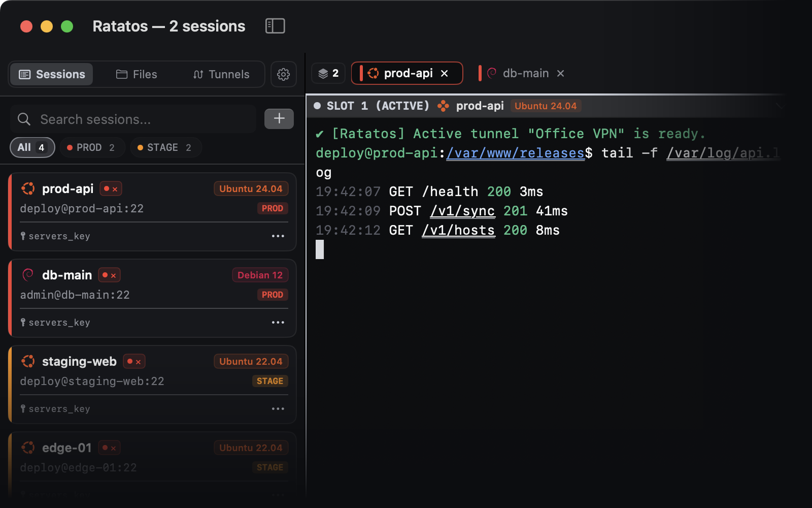Screen dimensions: 812x508
Task: Click the Debian swirl icon on db-main card
Action: (28, 275)
